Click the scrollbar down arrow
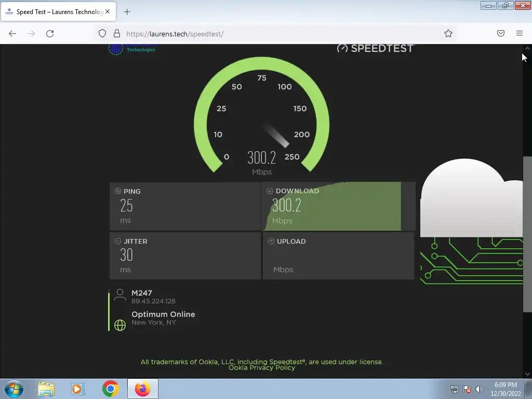Screen dimensions: 532x399 coord(527,374)
